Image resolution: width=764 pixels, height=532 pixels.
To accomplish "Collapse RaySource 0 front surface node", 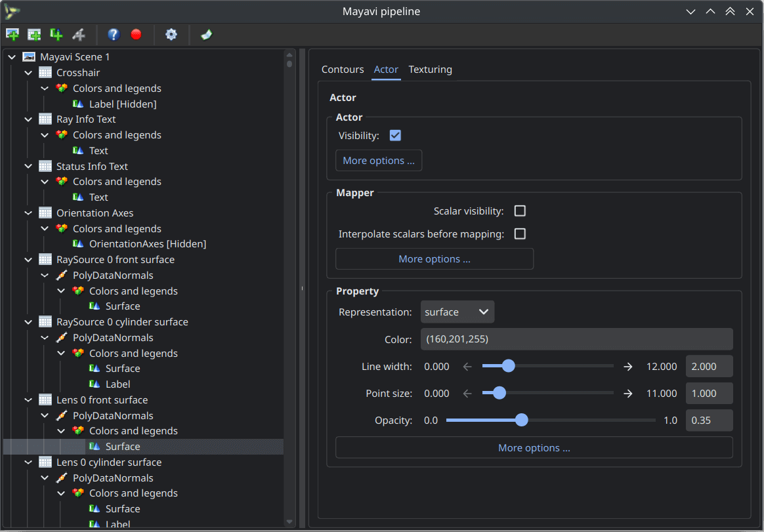I will 28,260.
